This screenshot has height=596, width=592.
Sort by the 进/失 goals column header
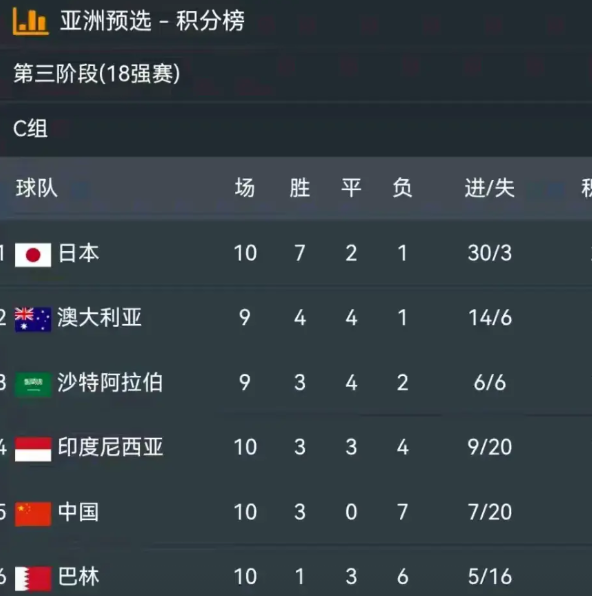[490, 188]
